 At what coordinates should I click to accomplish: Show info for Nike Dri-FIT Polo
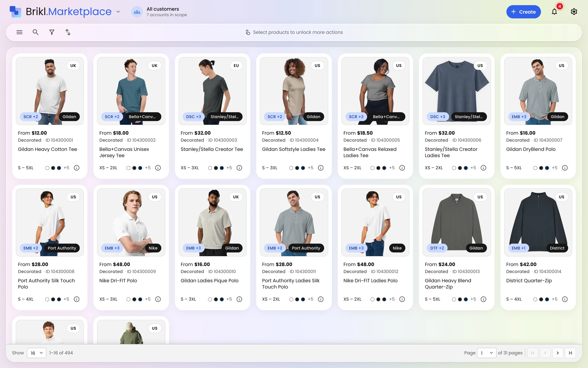click(158, 299)
